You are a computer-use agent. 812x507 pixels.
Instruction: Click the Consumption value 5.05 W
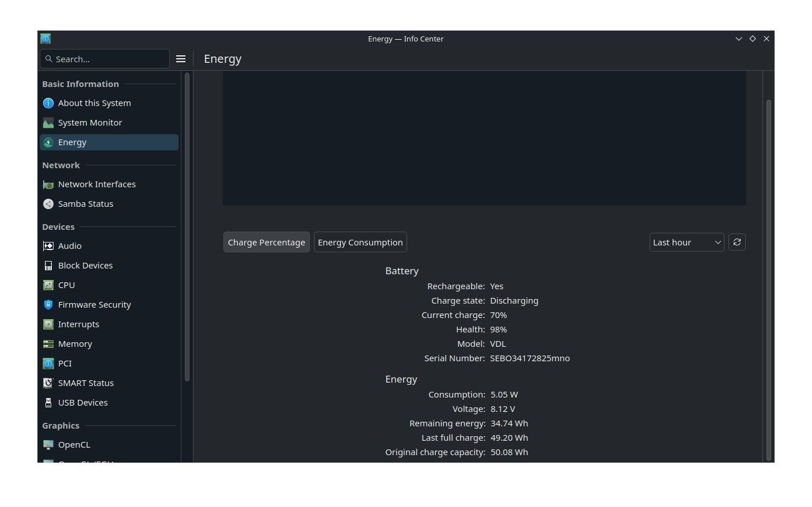click(504, 395)
